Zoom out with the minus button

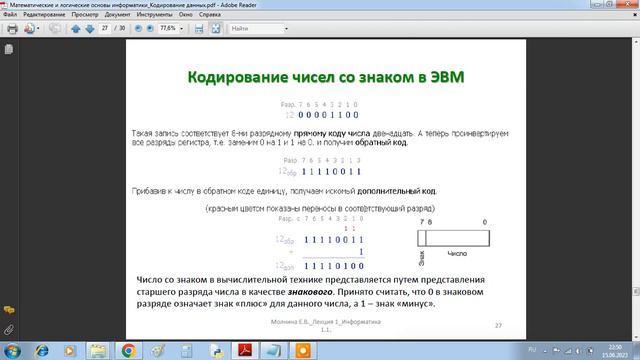click(x=138, y=29)
